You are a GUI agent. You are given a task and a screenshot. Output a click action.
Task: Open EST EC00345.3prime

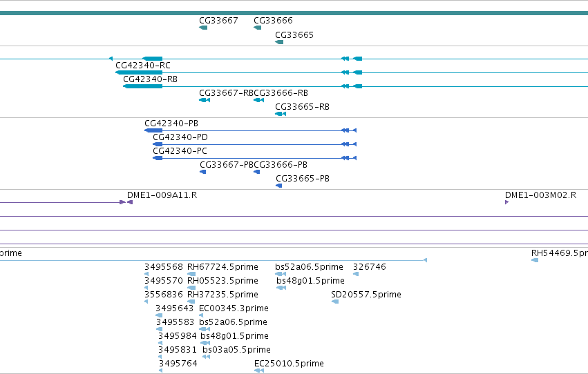pyautogui.click(x=234, y=309)
